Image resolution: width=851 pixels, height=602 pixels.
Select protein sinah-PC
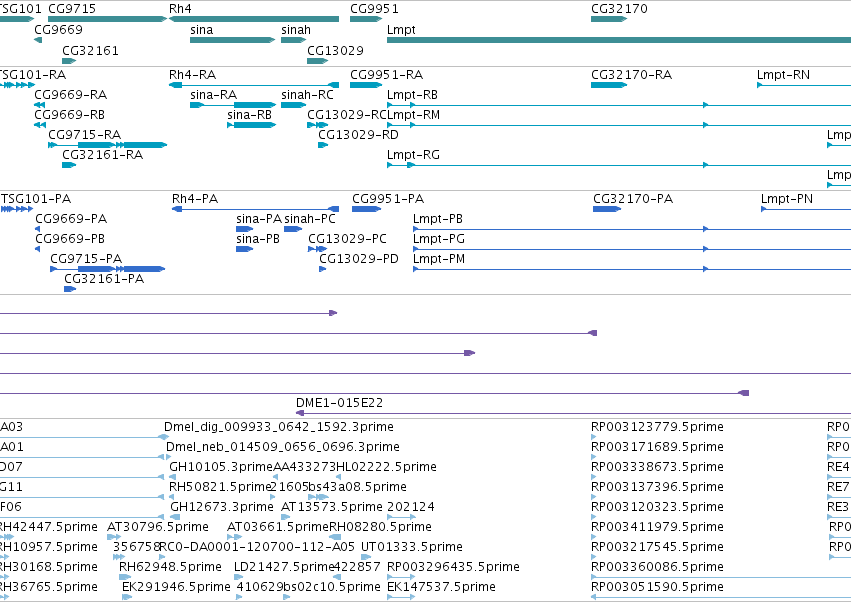(x=293, y=229)
